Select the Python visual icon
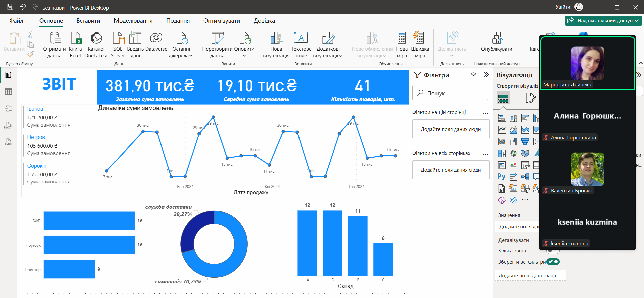 point(502,176)
